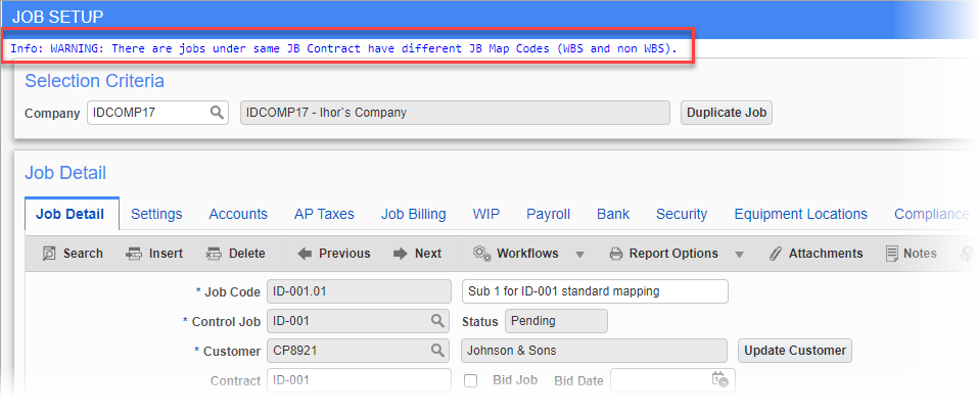This screenshot has width=980, height=399.
Task: Open the Equipment Locations tab
Action: coord(801,215)
